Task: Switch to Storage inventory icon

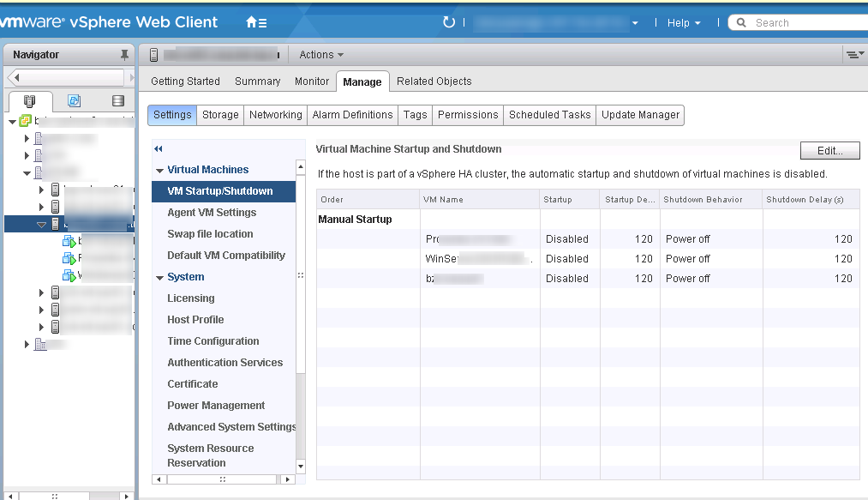Action: [x=118, y=101]
